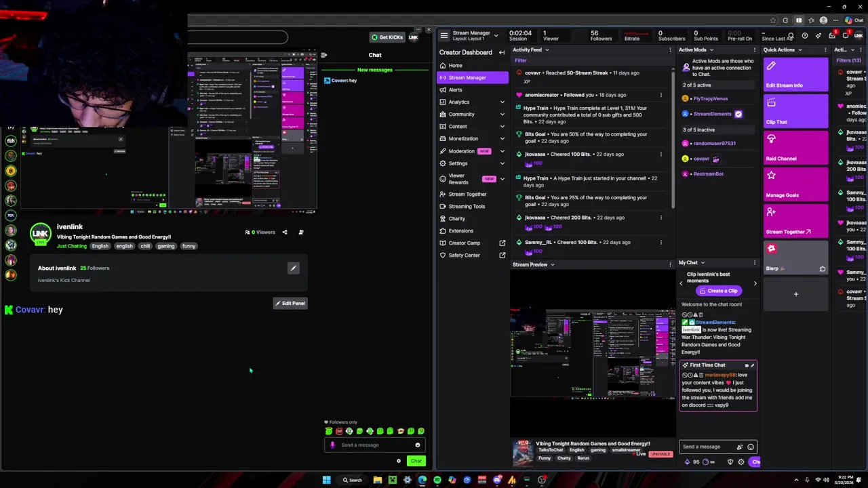Viewport: 868px width, 488px height.
Task: Open options for anomiecreator follow event
Action: coord(661,95)
